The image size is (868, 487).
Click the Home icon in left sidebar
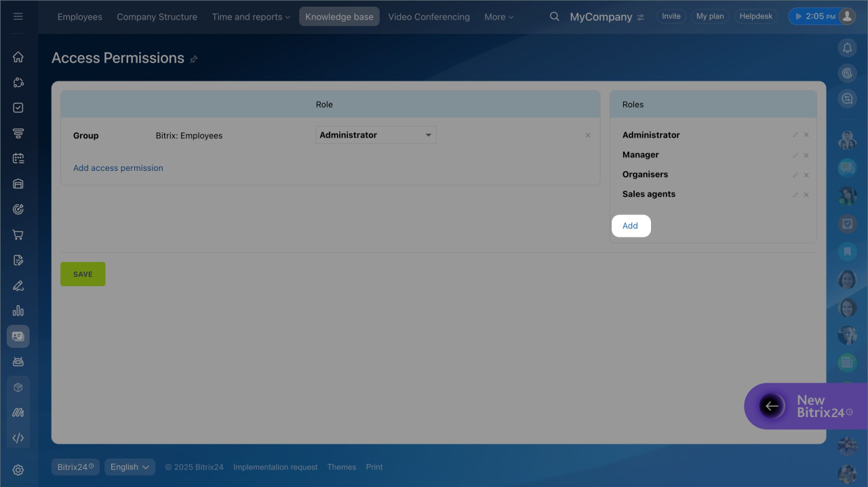18,58
